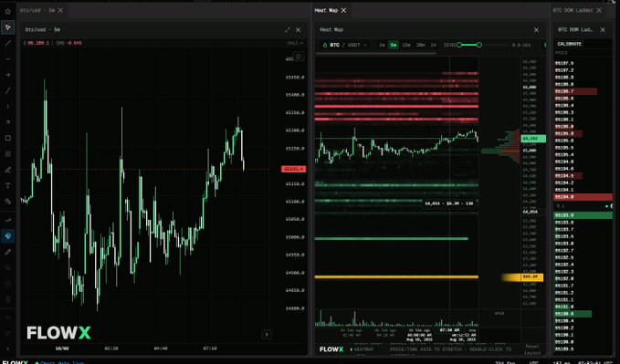The width and height of the screenshot is (620, 364).
Task: Select the right-pointing arrow ray tool
Action: (x=8, y=75)
